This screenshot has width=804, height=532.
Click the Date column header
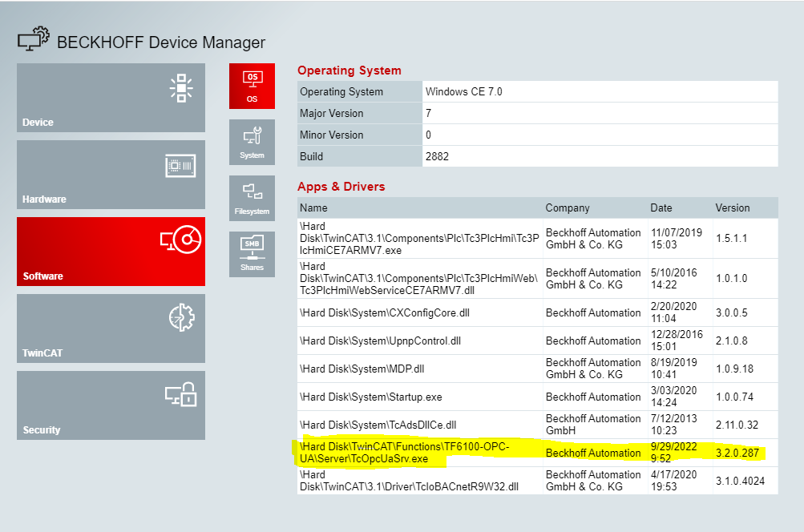point(661,208)
